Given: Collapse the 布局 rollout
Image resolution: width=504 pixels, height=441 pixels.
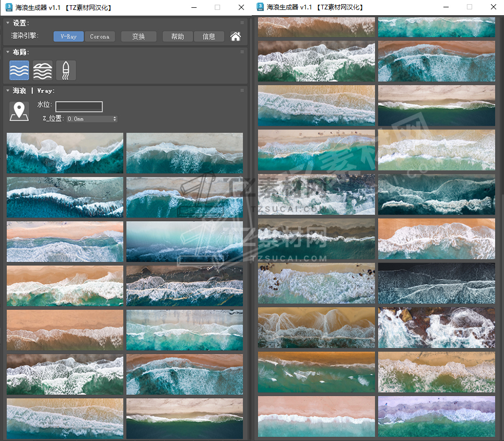Looking at the screenshot, I should [x=8, y=52].
